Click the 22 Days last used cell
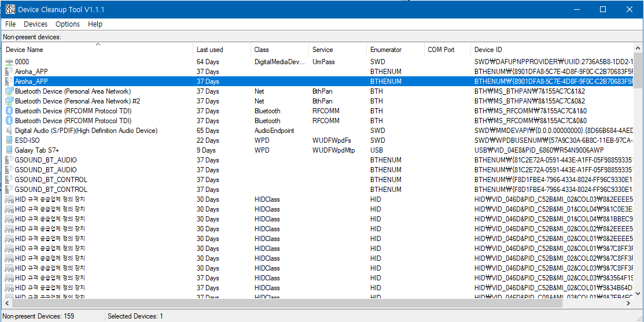Viewport: 644px width, 322px height. tap(207, 140)
